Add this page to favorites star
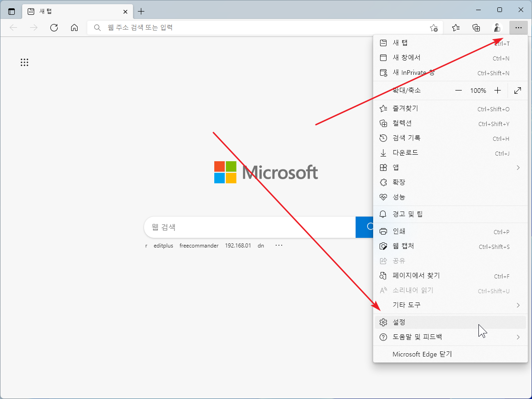Image resolution: width=532 pixels, height=399 pixels. point(434,28)
